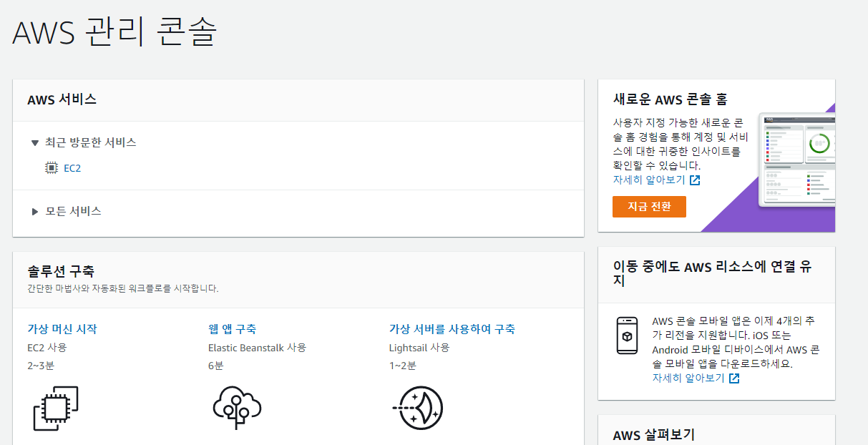Open 자세히 알아보기 in new console home card
868x445 pixels.
click(x=649, y=180)
